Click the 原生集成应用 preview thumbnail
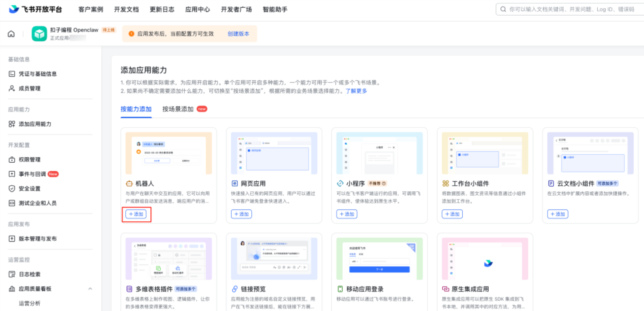The image size is (644, 311). 485,259
